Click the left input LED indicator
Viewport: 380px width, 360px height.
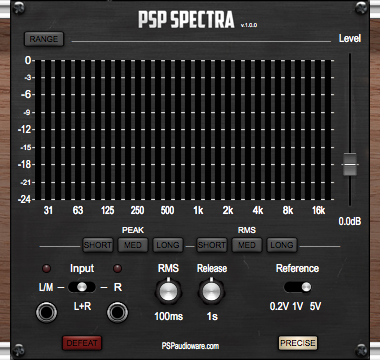click(x=46, y=268)
